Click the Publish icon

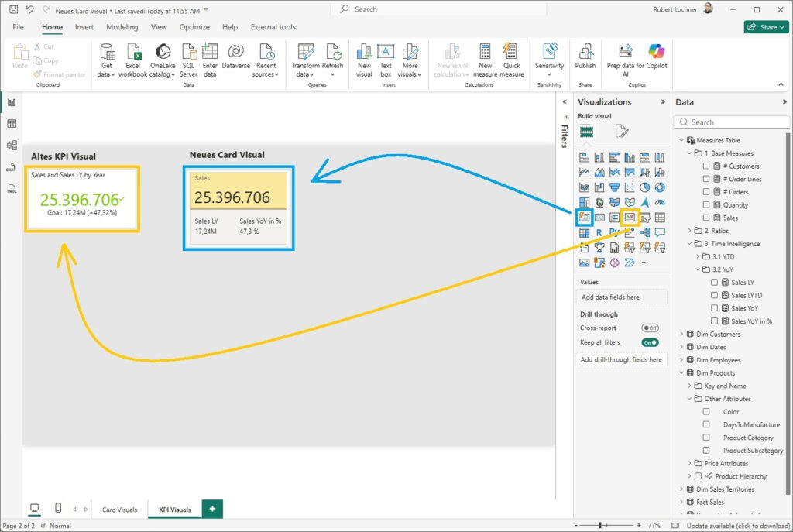[x=585, y=53]
